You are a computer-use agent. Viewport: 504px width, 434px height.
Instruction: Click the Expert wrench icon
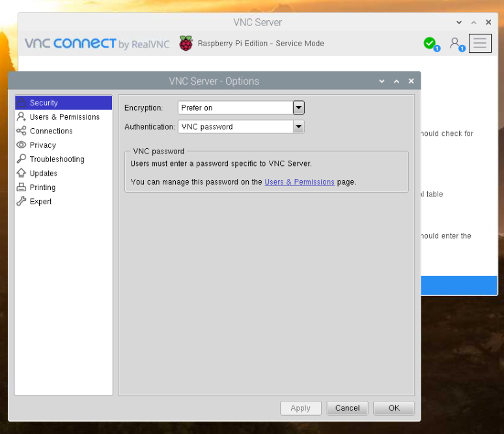tap(21, 201)
